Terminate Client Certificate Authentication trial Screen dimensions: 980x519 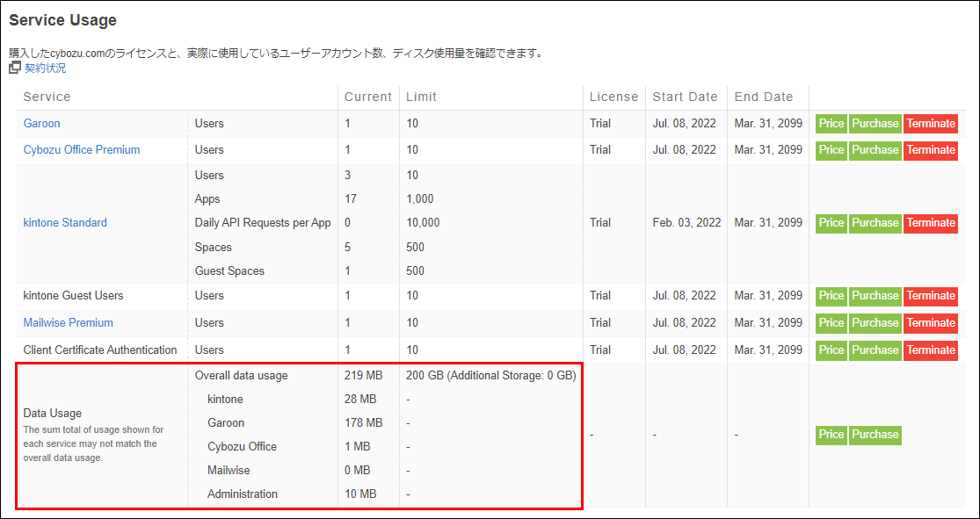click(x=930, y=350)
